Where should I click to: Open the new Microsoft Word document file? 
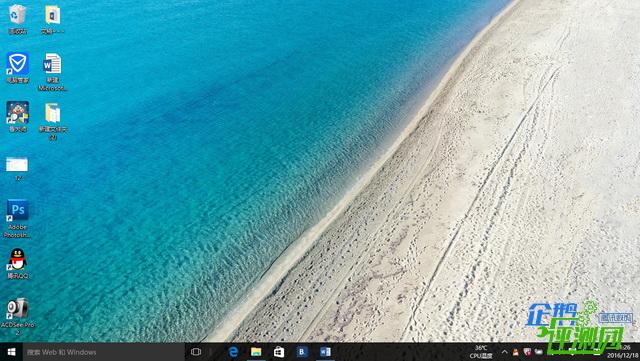coord(52,71)
